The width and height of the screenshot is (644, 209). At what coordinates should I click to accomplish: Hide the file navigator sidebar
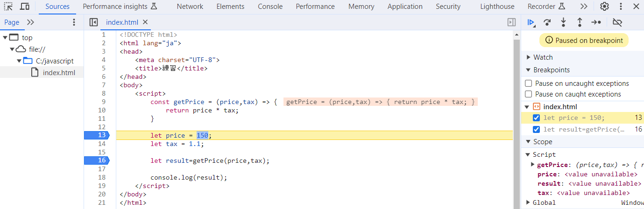coord(93,22)
